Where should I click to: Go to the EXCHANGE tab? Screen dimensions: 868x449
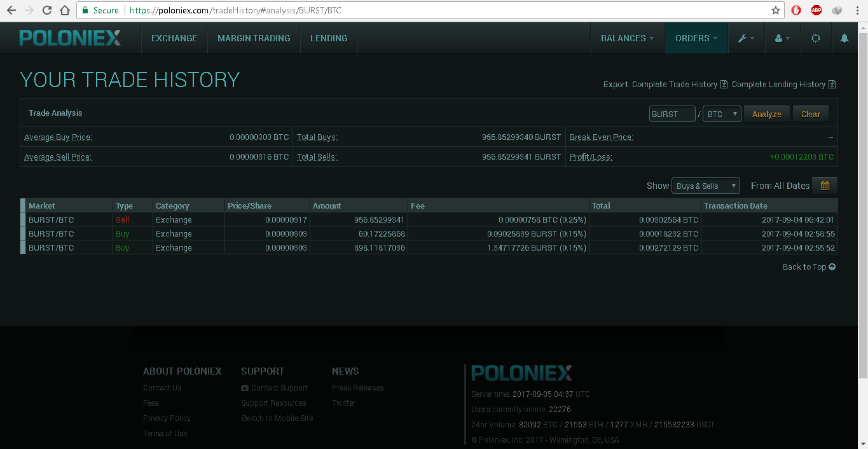point(174,38)
